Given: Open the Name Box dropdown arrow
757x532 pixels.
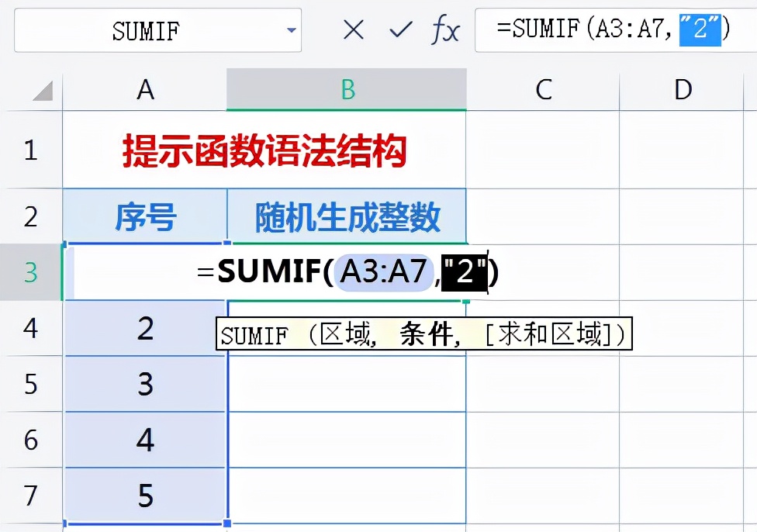Looking at the screenshot, I should click(x=292, y=30).
